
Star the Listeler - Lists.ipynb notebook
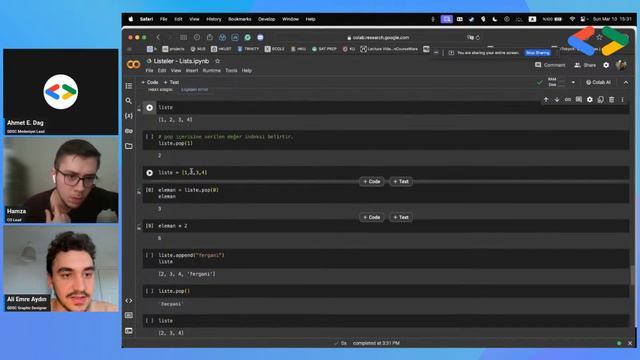click(x=218, y=61)
